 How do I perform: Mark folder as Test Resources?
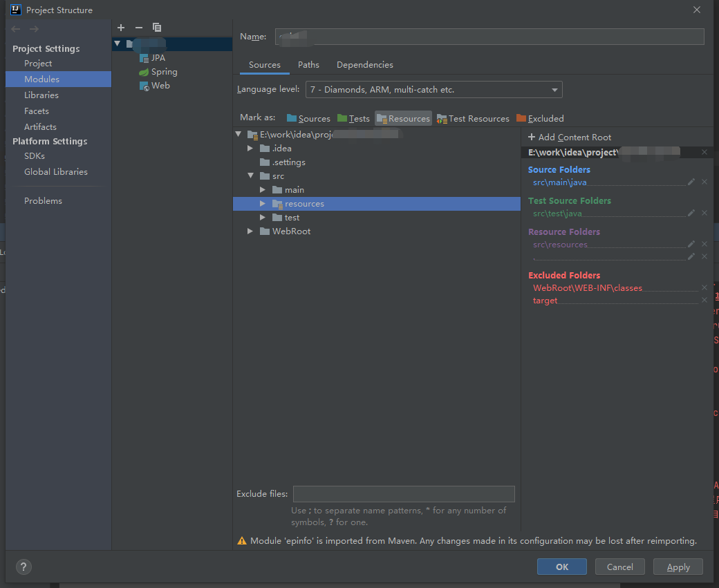click(473, 119)
